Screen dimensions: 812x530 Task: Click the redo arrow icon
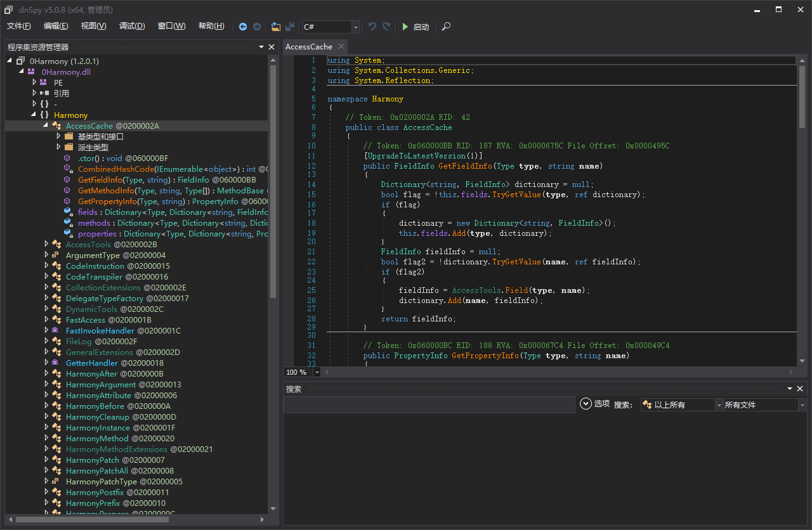point(386,27)
